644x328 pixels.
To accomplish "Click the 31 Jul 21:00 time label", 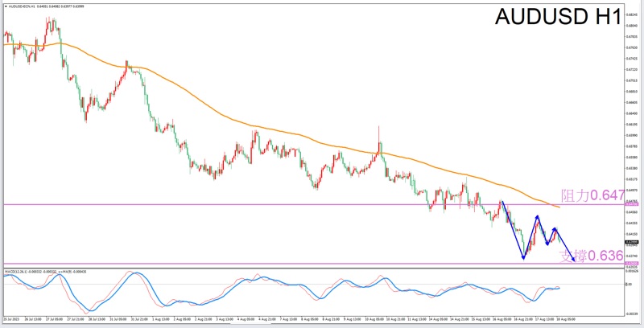I will point(139,319).
